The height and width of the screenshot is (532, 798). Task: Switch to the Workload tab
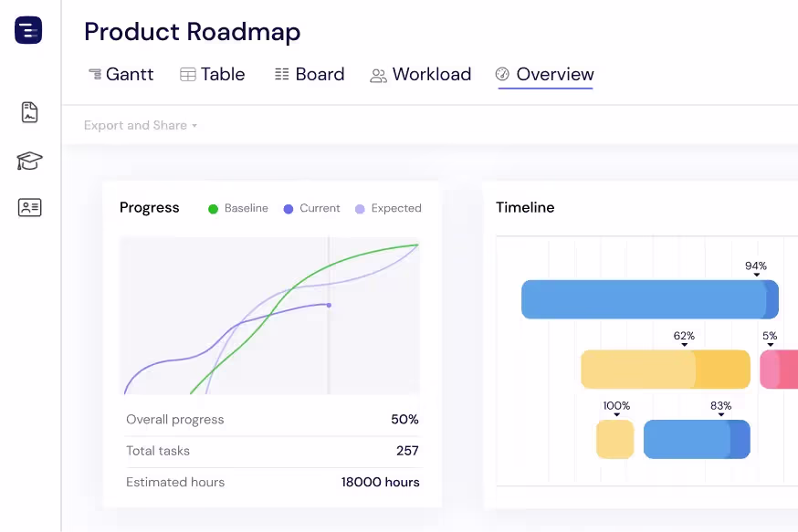(x=421, y=74)
